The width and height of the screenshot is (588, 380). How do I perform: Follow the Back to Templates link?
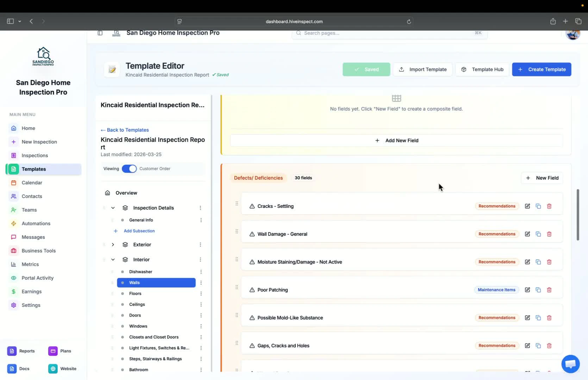pyautogui.click(x=125, y=130)
